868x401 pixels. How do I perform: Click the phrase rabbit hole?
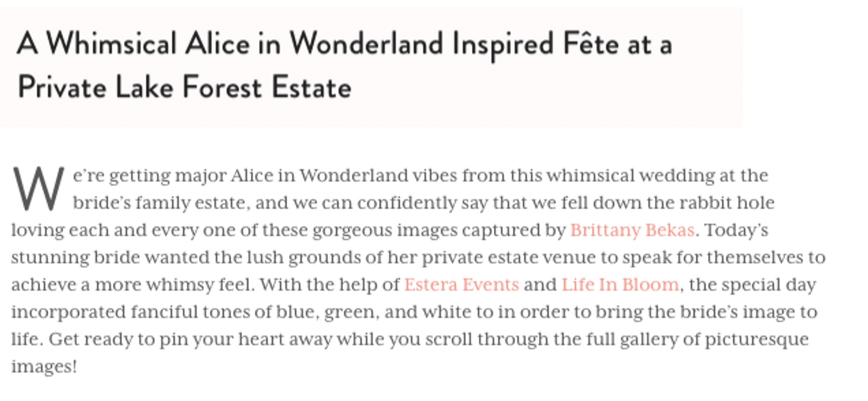coord(727,203)
